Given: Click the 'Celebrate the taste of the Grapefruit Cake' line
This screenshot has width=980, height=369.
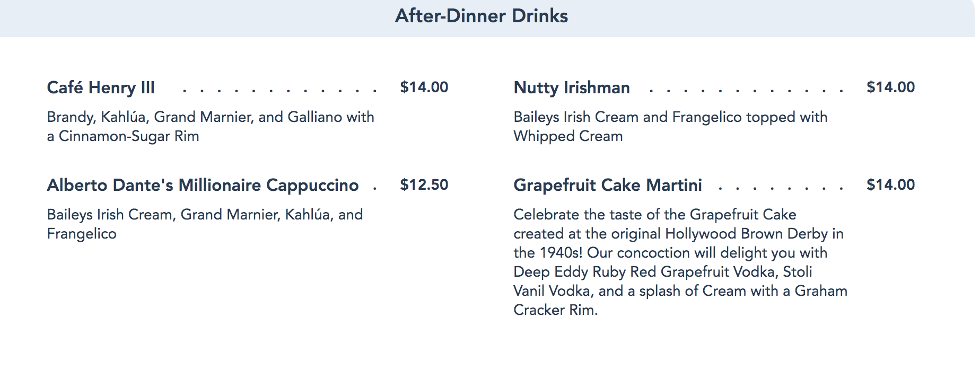Looking at the screenshot, I should pos(655,215).
